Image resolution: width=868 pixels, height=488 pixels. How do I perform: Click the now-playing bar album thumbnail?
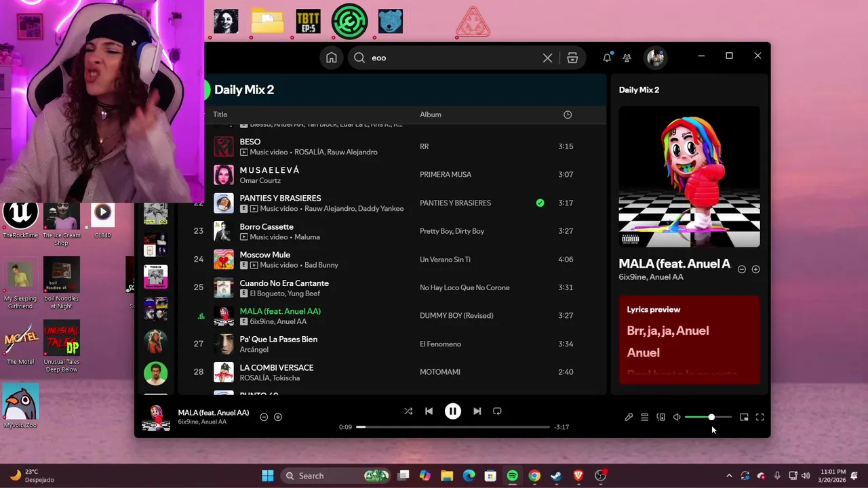(156, 418)
